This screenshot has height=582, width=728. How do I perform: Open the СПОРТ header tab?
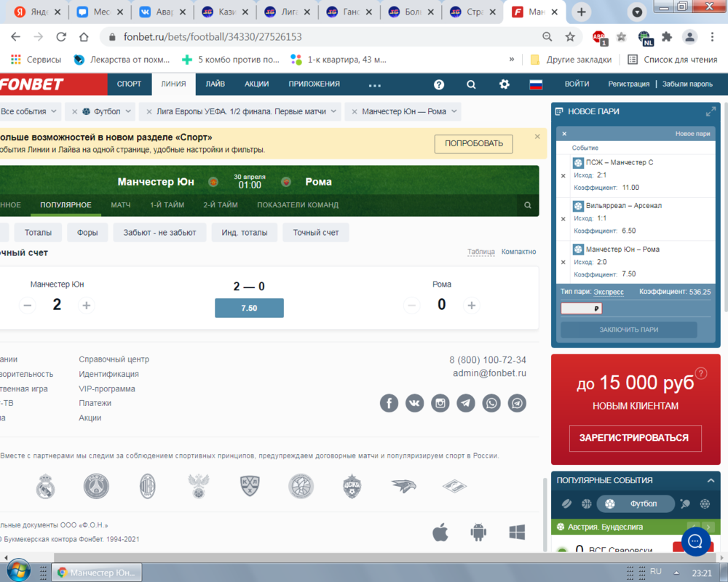129,84
